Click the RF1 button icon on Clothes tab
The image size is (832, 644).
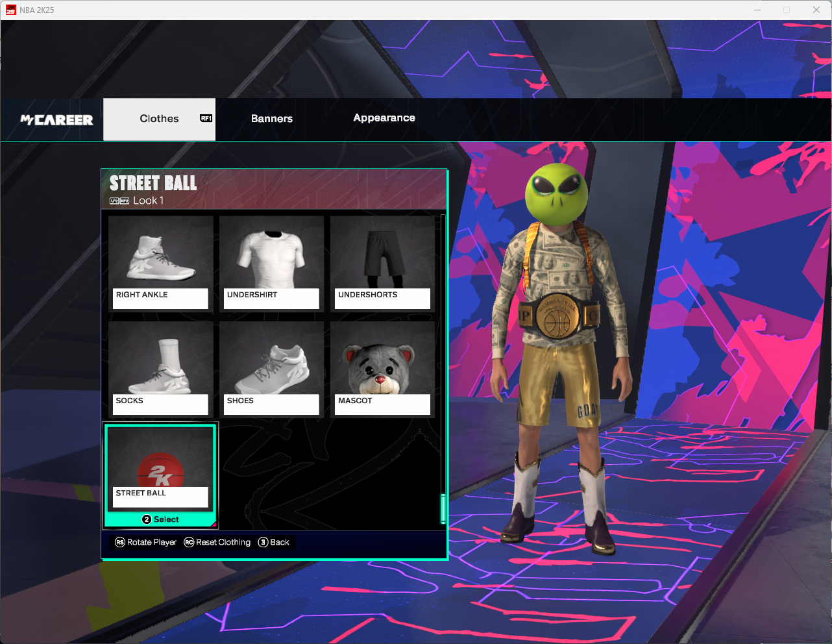206,118
